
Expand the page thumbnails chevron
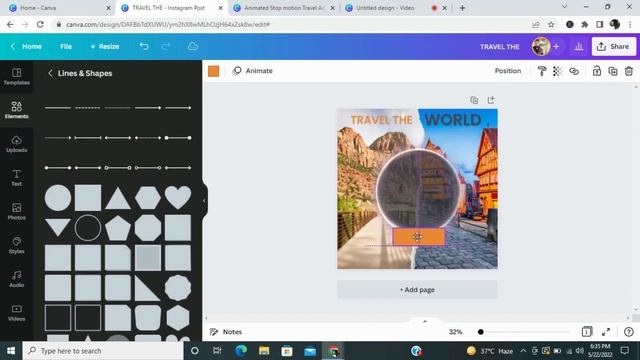[x=424, y=321]
